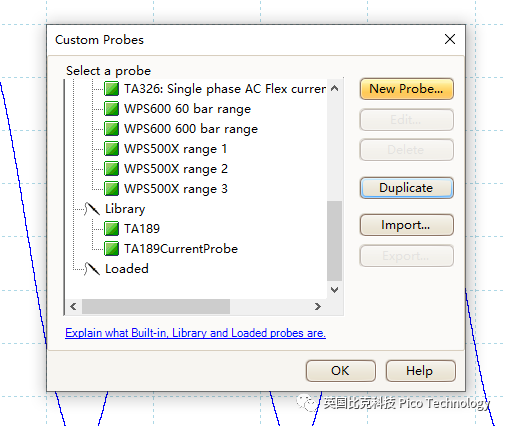Select the TA189 library probe
This screenshot has height=426, width=505.
coord(142,229)
